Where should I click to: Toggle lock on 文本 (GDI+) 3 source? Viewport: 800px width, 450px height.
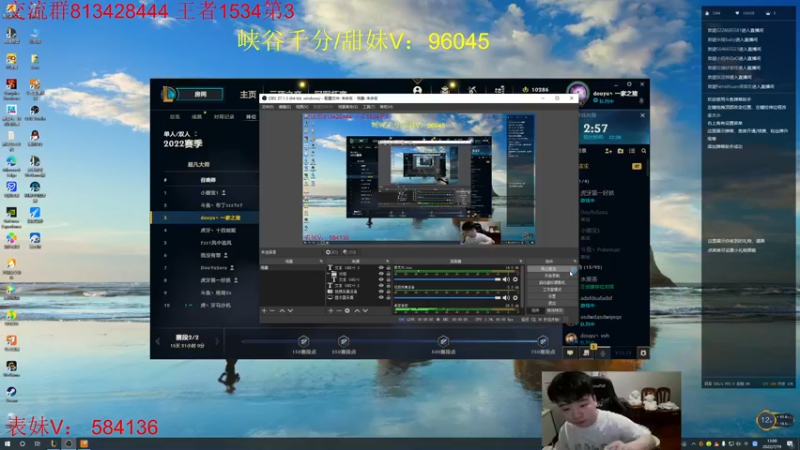tap(388, 267)
